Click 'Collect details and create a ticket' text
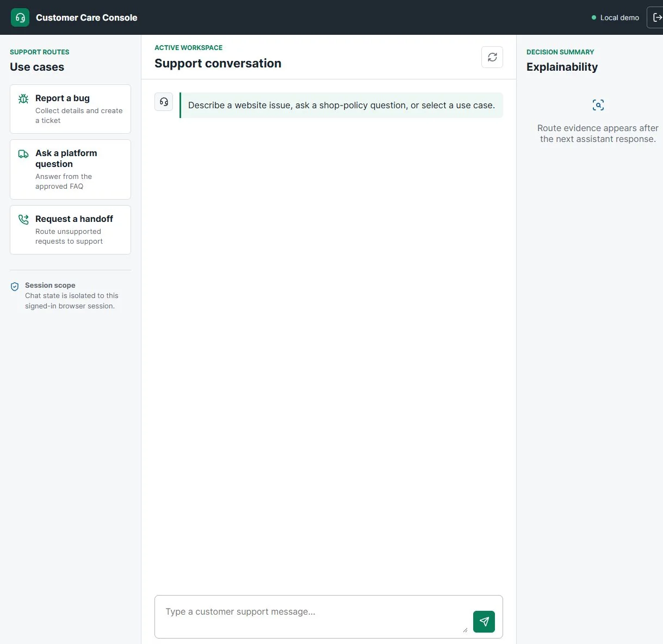663x644 pixels. (x=79, y=115)
